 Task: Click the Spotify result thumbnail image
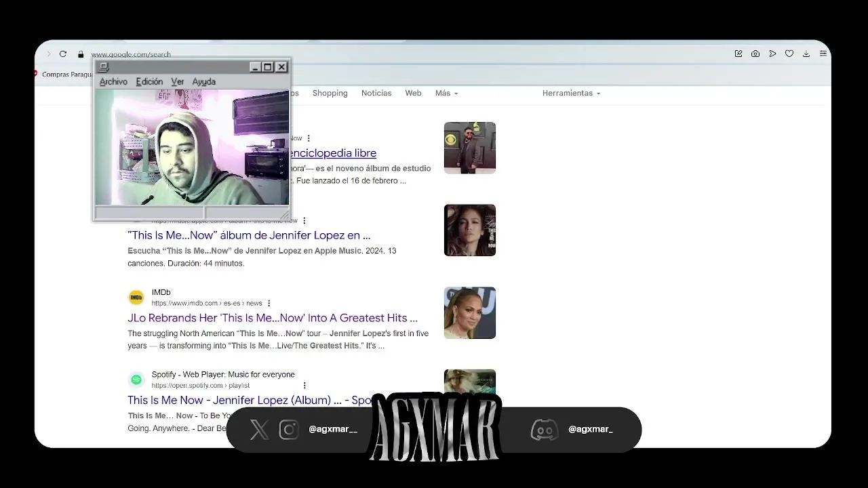(470, 381)
